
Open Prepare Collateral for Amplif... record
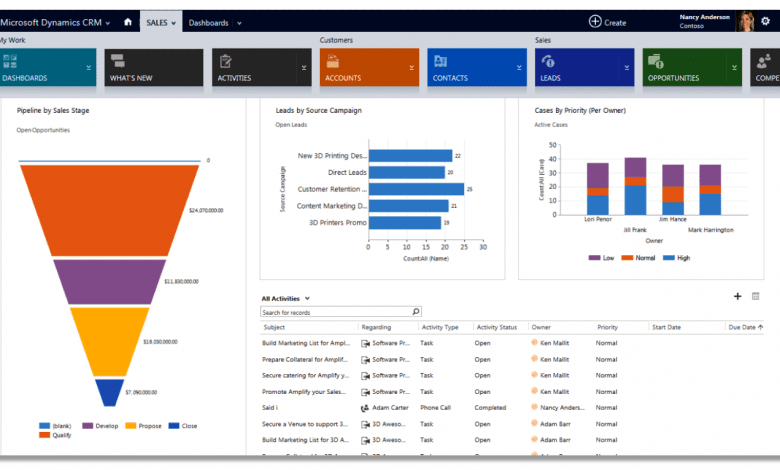click(304, 359)
